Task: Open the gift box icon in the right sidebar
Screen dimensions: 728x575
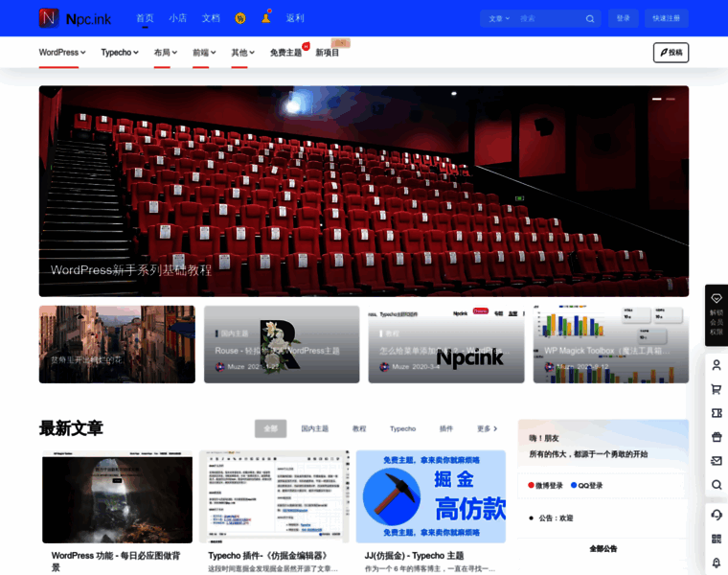Action: tap(717, 437)
